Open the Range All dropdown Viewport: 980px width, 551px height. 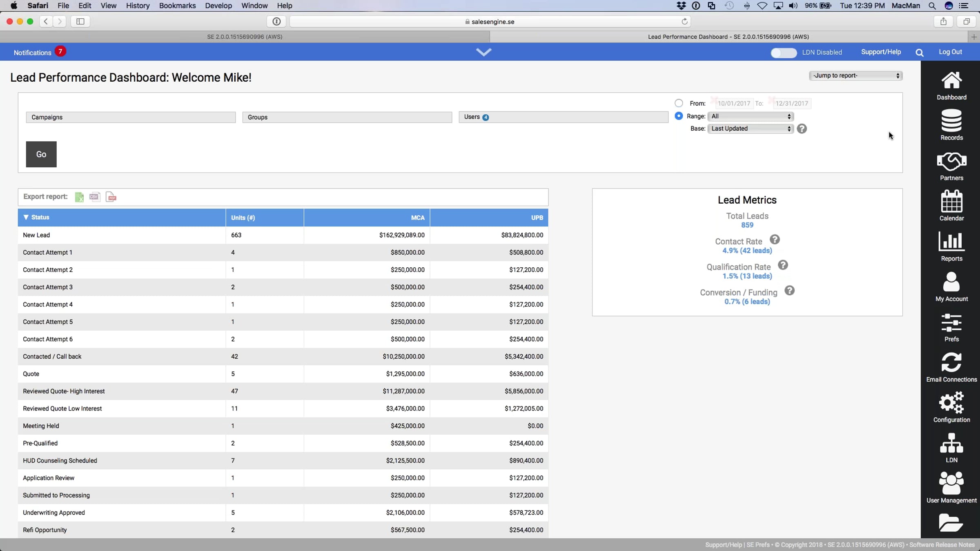(x=751, y=116)
